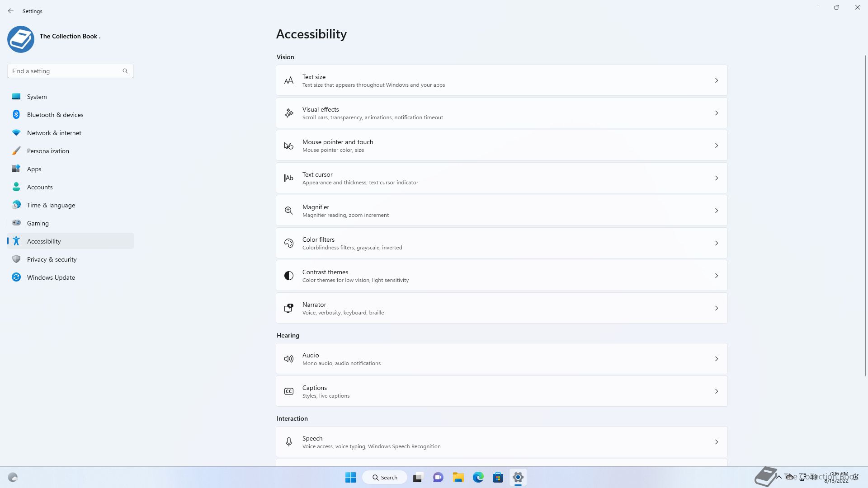
Task: Select Personalization in the sidebar
Action: [71, 150]
